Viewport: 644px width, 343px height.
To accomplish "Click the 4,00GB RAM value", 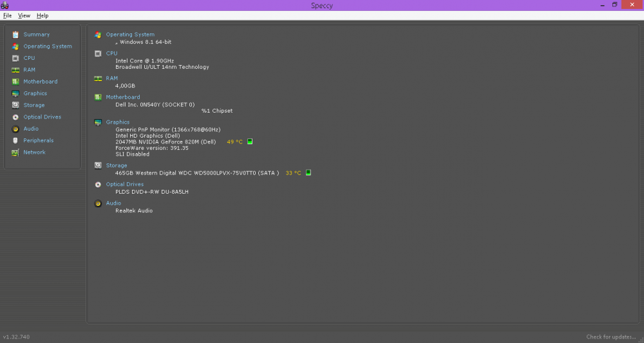I will coord(126,86).
